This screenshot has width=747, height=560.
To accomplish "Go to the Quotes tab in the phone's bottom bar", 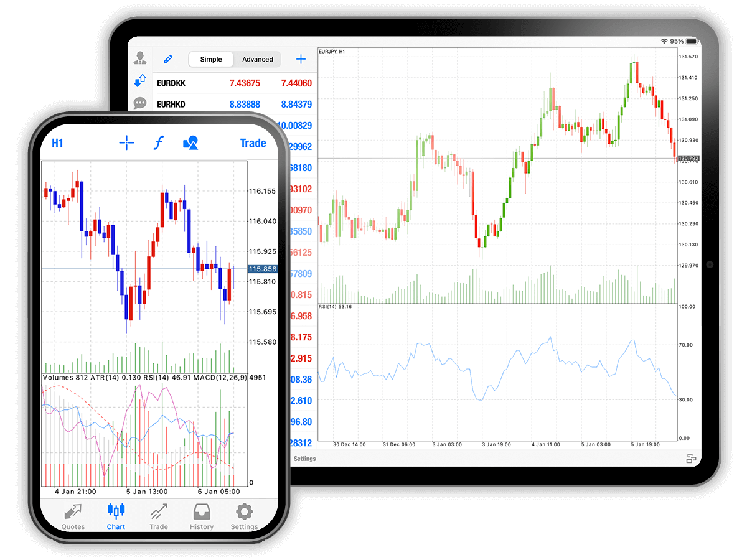I will pyautogui.click(x=73, y=517).
